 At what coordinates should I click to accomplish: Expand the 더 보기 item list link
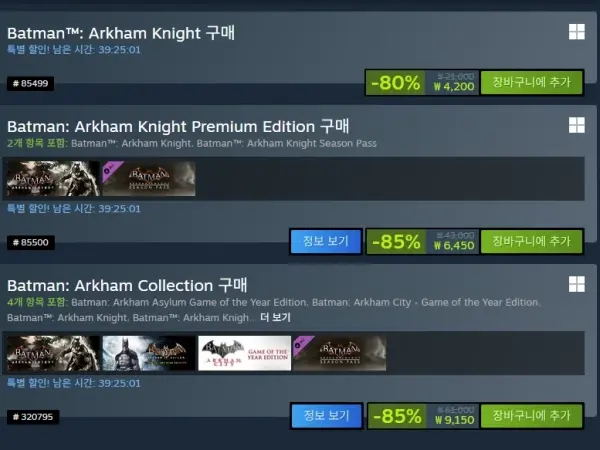[276, 318]
